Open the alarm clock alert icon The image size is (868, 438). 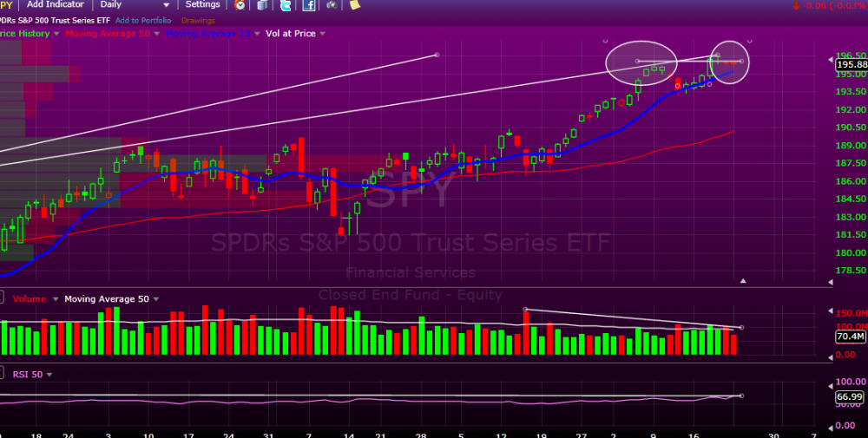[x=240, y=5]
